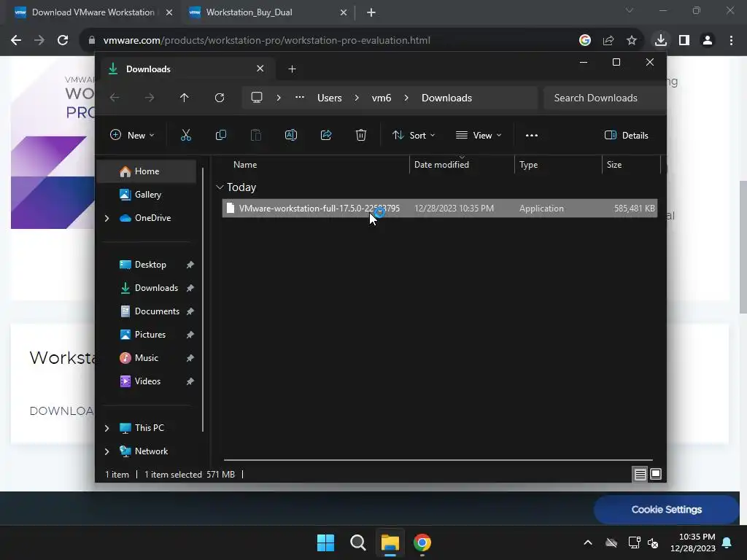Viewport: 747px width, 560px height.
Task: Toggle Chrome side panel icon
Action: [684, 40]
